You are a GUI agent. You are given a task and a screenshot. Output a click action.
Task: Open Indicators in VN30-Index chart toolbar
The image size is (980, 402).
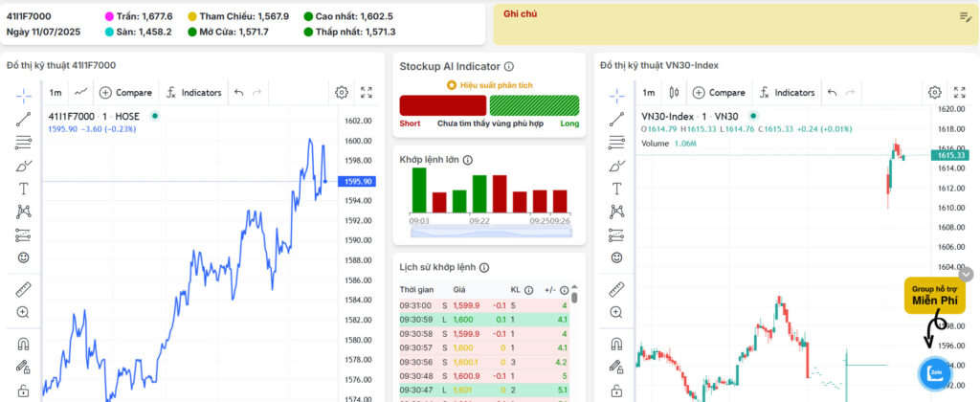pyautogui.click(x=787, y=93)
